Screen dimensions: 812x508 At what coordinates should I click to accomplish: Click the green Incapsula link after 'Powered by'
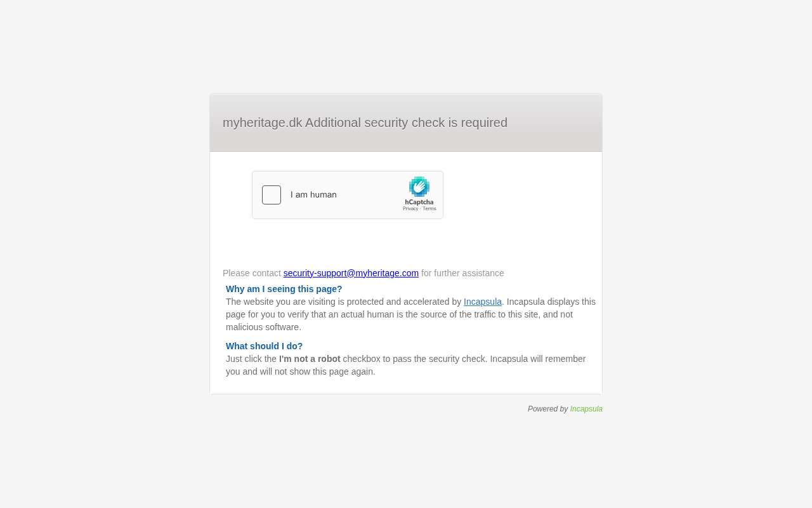pyautogui.click(x=586, y=409)
